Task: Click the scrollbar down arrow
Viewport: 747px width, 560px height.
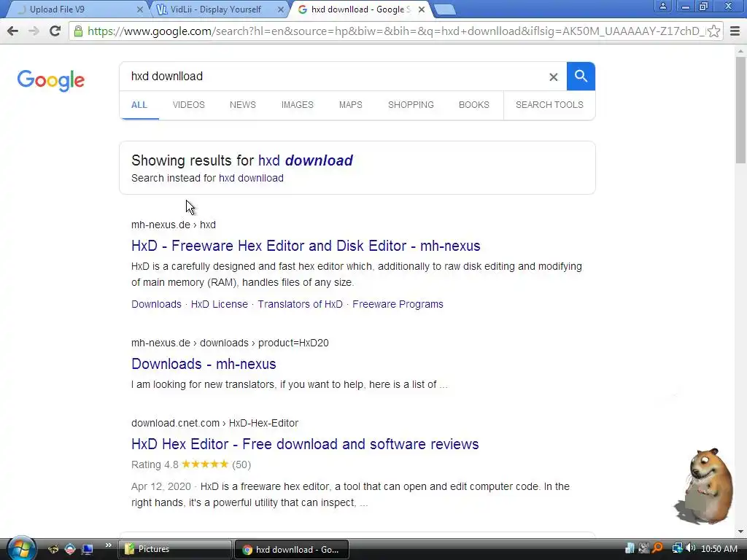Action: (x=740, y=532)
